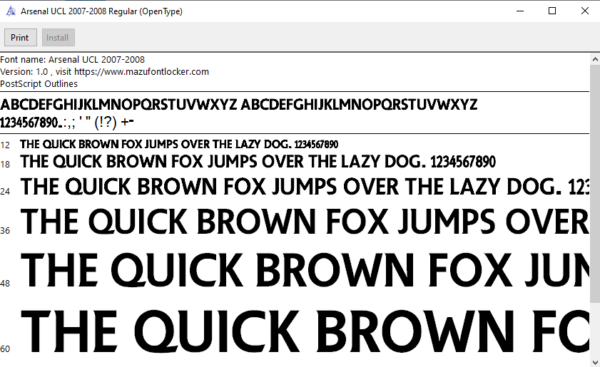600x367 pixels.
Task: Click the font viewer app icon in title bar
Action: point(11,11)
